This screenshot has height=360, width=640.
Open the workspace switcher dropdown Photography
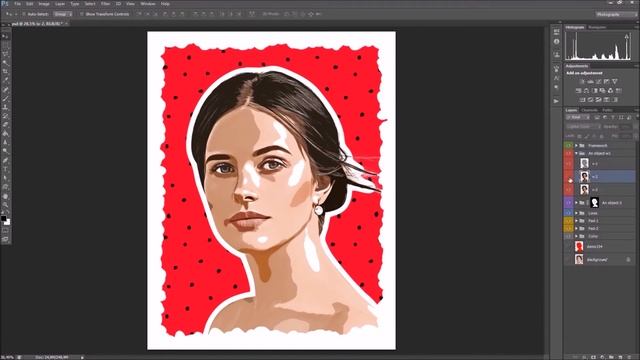point(615,14)
